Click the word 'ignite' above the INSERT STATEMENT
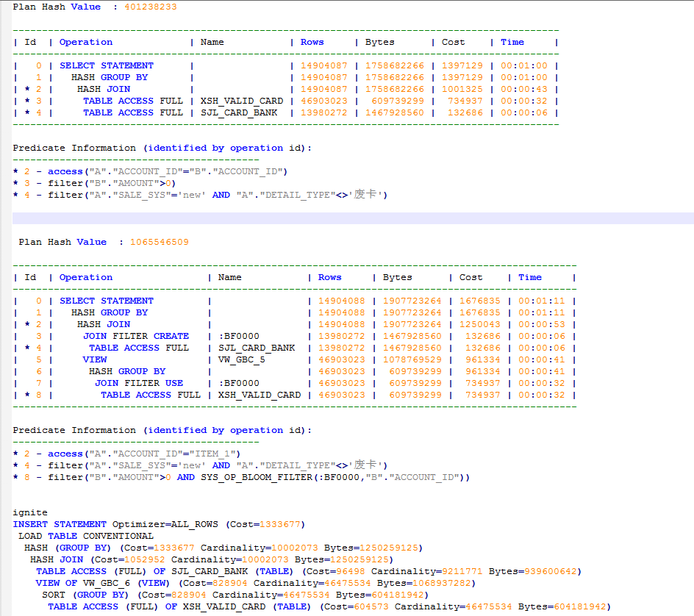This screenshot has width=694, height=616. pos(30,512)
